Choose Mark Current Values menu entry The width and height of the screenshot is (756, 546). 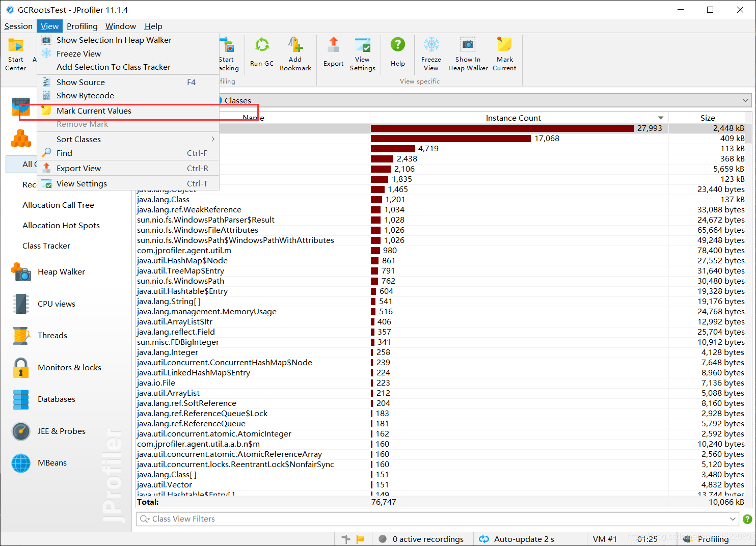[128, 111]
